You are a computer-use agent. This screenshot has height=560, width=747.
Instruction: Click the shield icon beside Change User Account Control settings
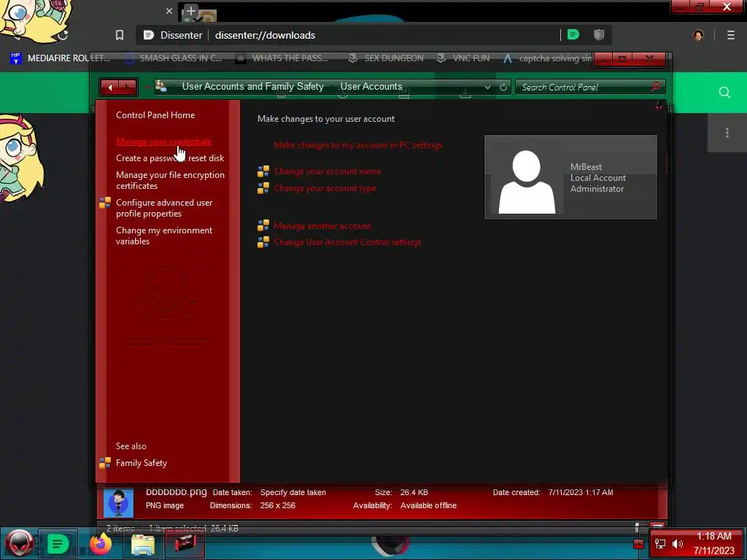[263, 242]
